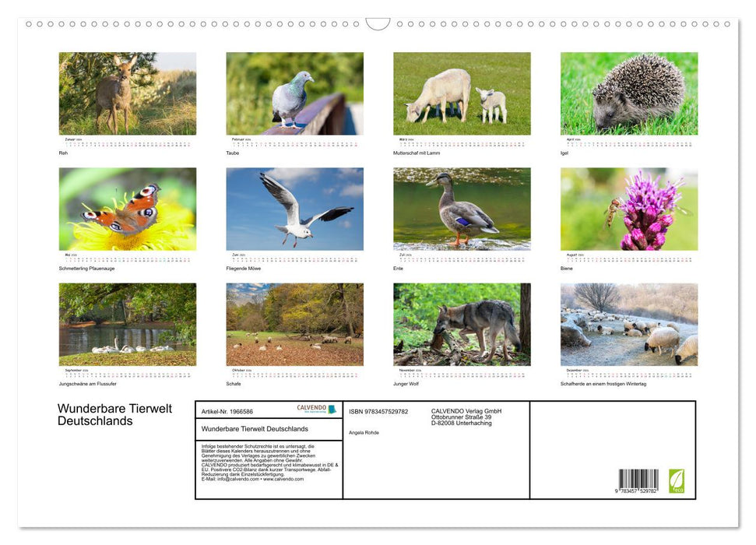Click the hedgehog Igel image icon
This screenshot has height=545, width=756.
(629, 93)
